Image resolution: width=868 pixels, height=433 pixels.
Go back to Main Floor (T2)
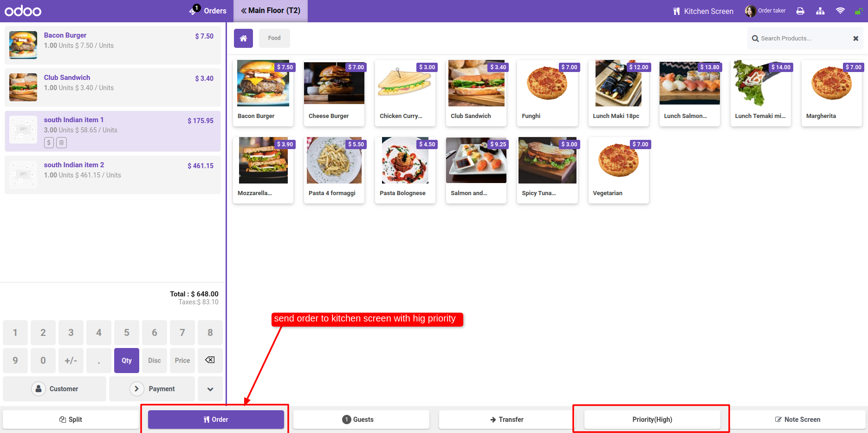[x=271, y=11]
